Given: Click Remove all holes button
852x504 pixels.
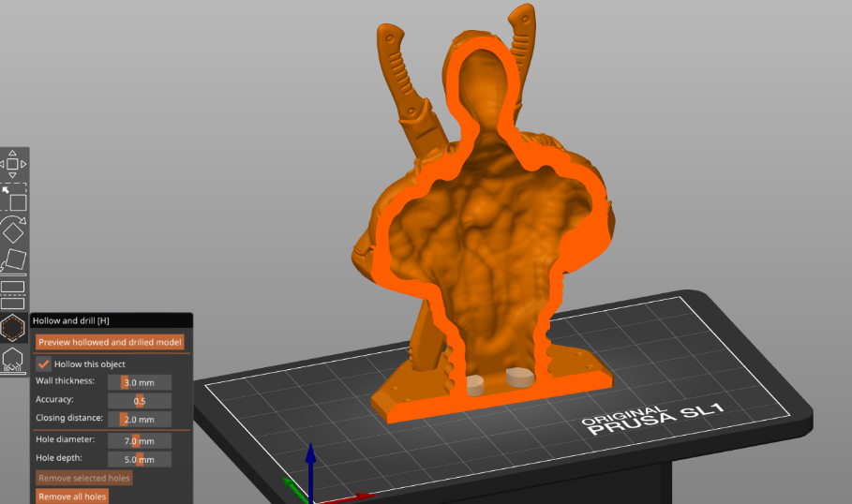Looking at the screenshot, I should tap(72, 497).
